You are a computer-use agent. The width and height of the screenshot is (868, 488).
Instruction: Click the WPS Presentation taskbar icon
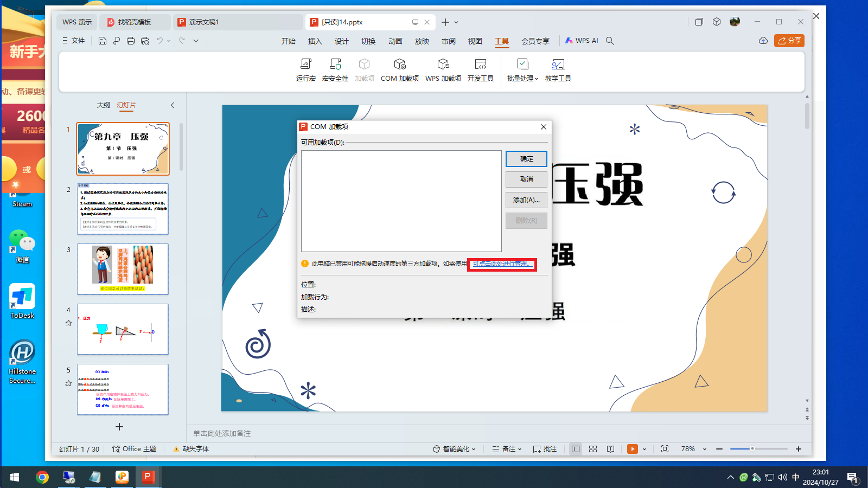pos(148,477)
